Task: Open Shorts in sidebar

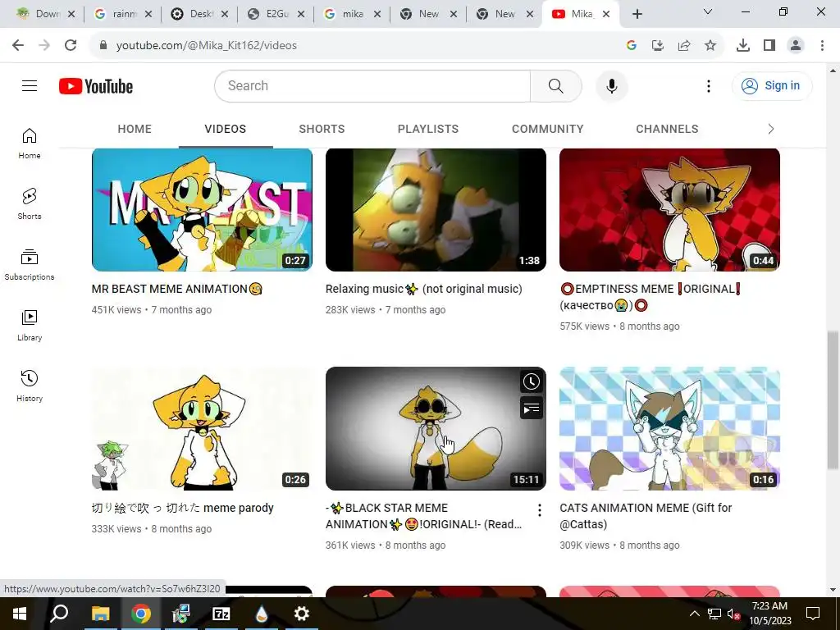Action: (30, 204)
